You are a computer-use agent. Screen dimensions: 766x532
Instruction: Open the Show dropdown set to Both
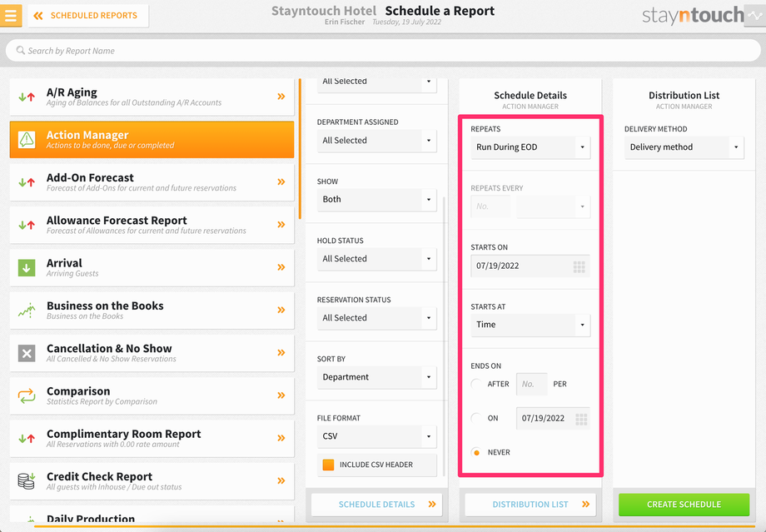click(376, 200)
